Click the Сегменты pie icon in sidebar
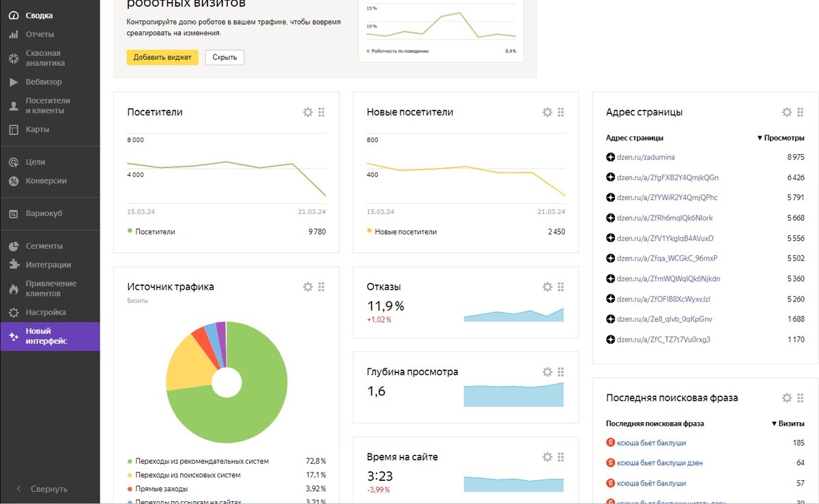Screen dimensions: 819x504 click(x=13, y=246)
